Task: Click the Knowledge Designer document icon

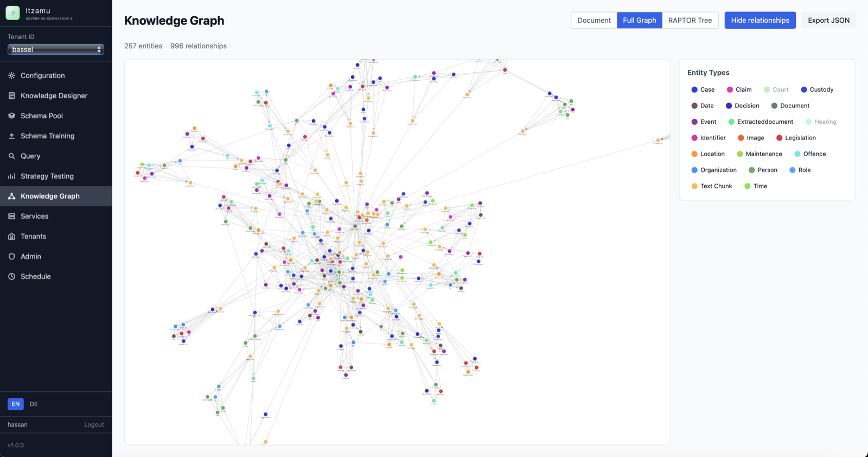Action: pyautogui.click(x=11, y=96)
